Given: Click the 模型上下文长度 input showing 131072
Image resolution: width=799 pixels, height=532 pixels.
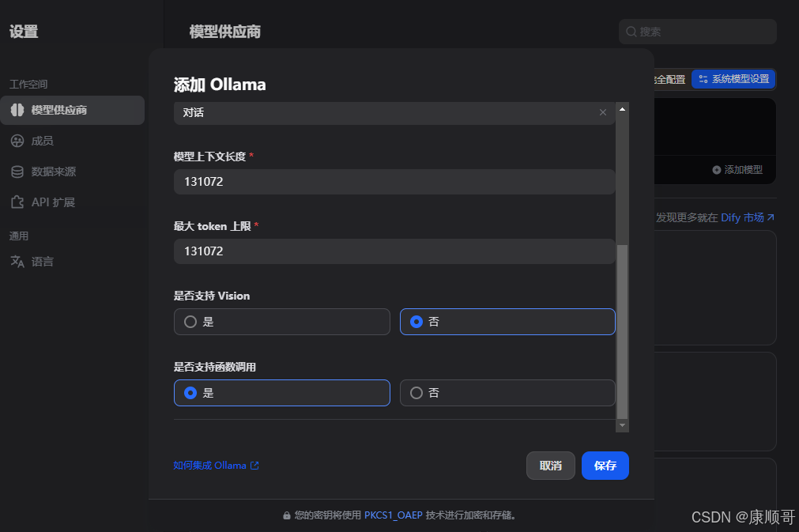Looking at the screenshot, I should point(394,182).
